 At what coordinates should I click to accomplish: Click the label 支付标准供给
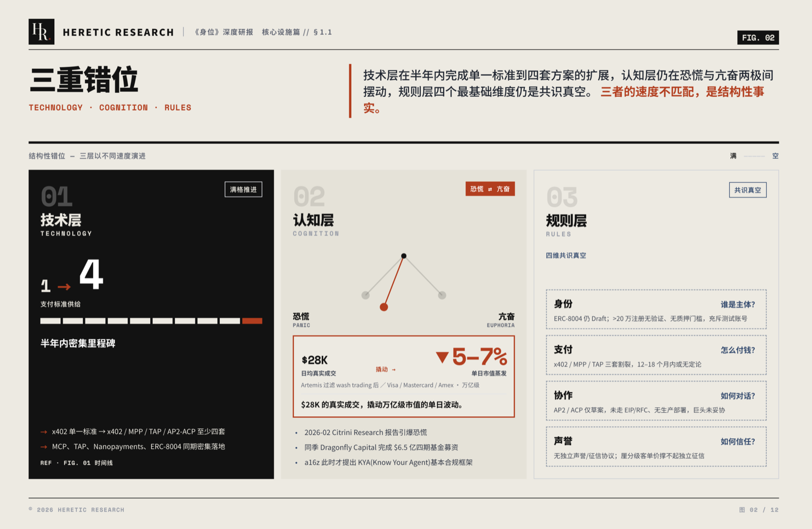click(x=60, y=304)
